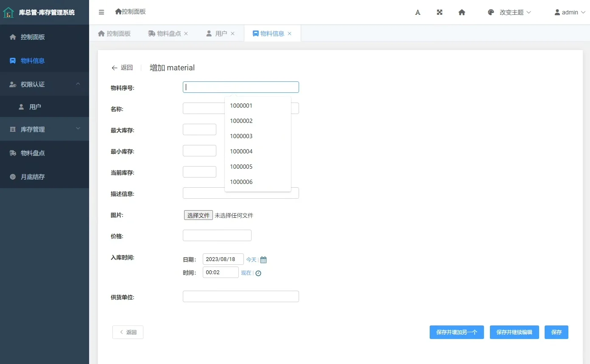Open the clock picker for 入库时间 time
The height and width of the screenshot is (364, 590).
(x=258, y=273)
